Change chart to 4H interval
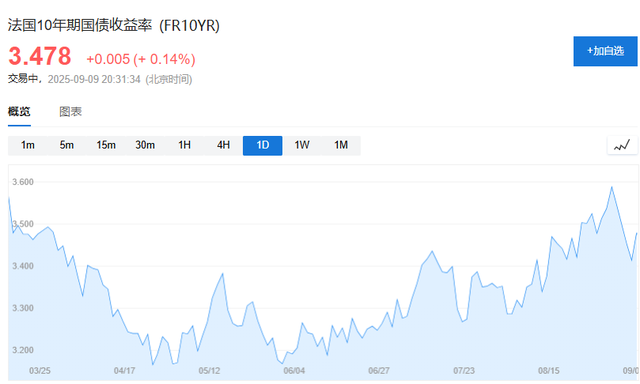This screenshot has height=384, width=640. click(x=223, y=145)
